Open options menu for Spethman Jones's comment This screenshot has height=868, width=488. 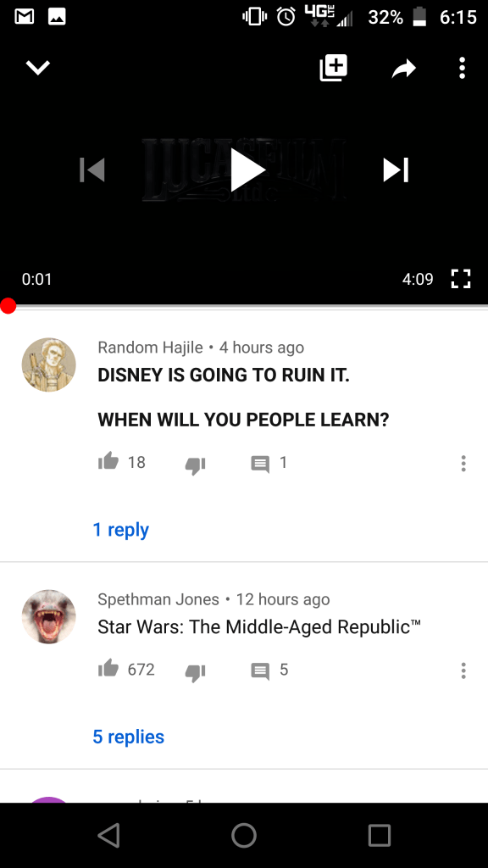pos(463,670)
